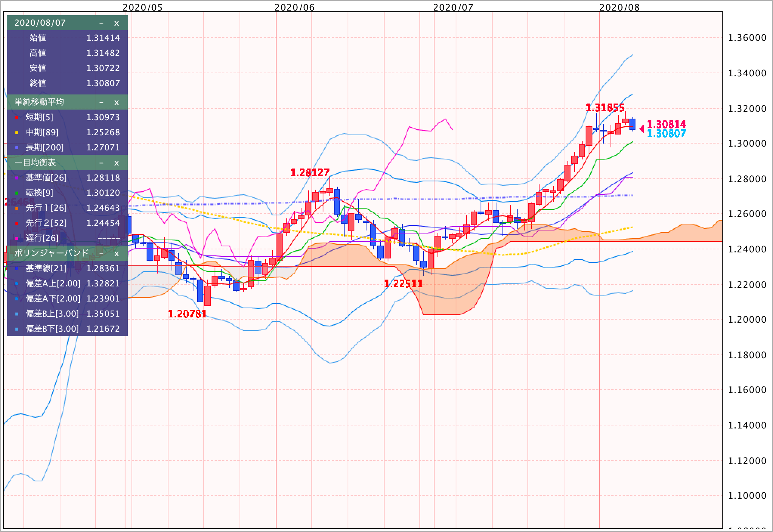Image resolution: width=773 pixels, height=532 pixels.
Task: Click the 中期[89] value 1.25268
Action: (103, 133)
